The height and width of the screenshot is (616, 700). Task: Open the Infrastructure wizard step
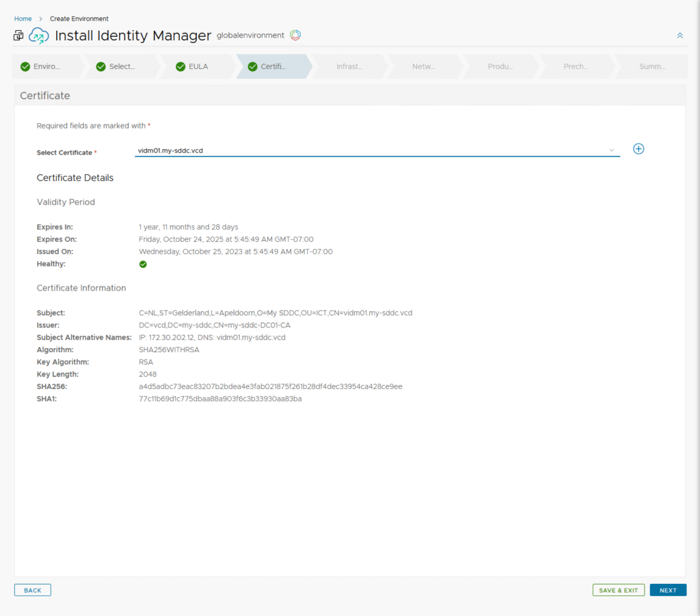click(x=349, y=66)
